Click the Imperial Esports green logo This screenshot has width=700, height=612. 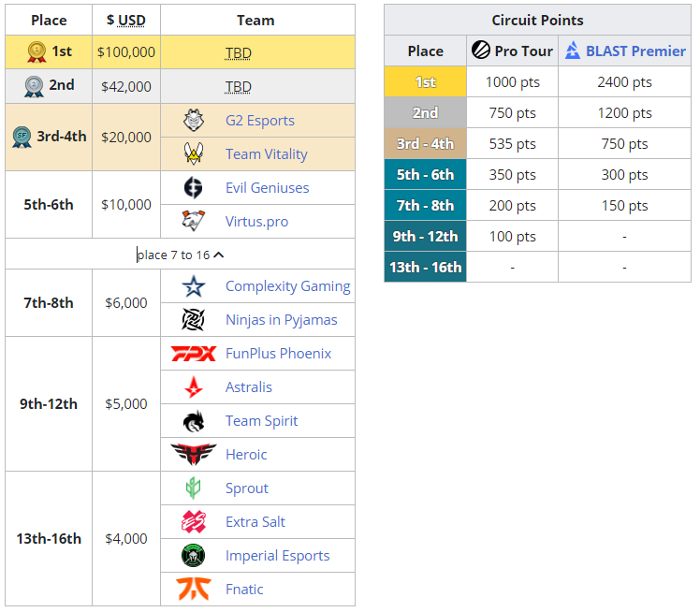pyautogui.click(x=194, y=556)
